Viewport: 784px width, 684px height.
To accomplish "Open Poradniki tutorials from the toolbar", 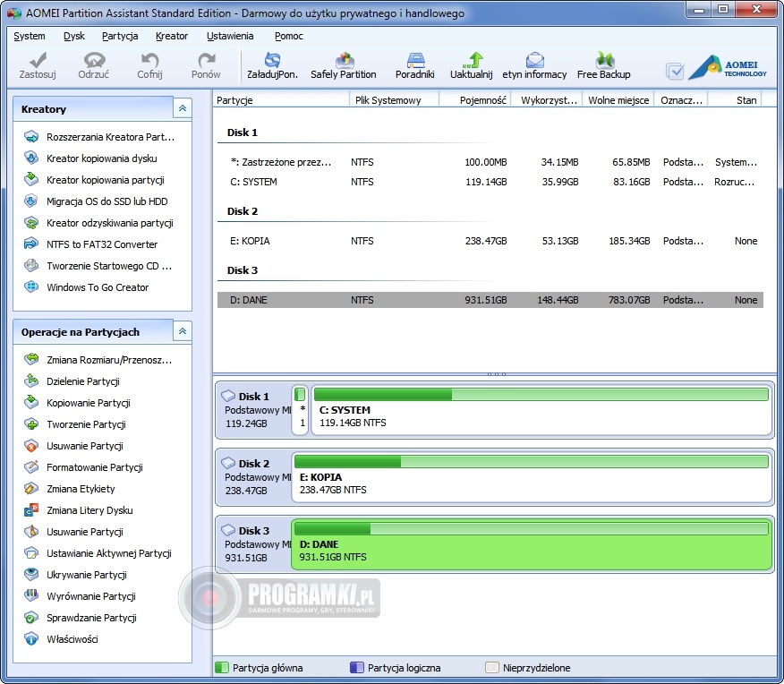I will (x=415, y=65).
